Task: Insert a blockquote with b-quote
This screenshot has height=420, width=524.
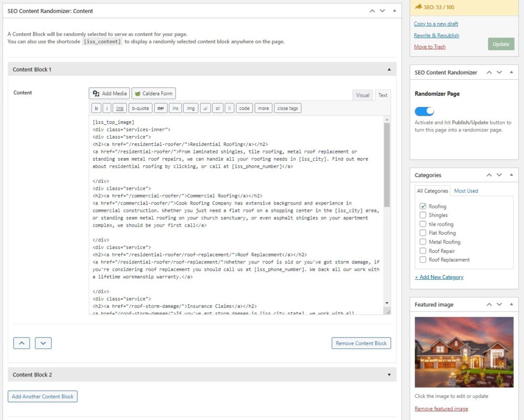Action: tap(140, 108)
